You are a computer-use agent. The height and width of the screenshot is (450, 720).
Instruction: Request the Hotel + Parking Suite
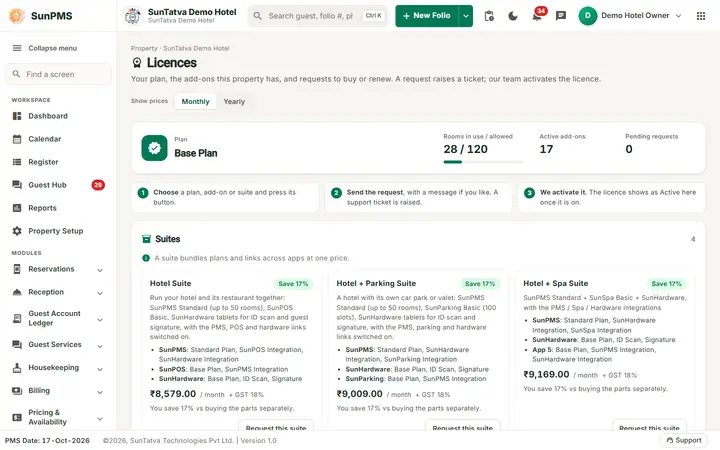pyautogui.click(x=462, y=427)
